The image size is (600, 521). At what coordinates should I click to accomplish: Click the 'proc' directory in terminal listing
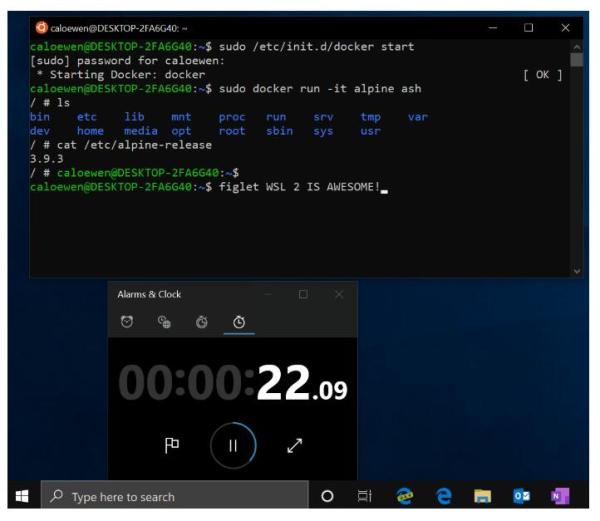click(x=232, y=117)
